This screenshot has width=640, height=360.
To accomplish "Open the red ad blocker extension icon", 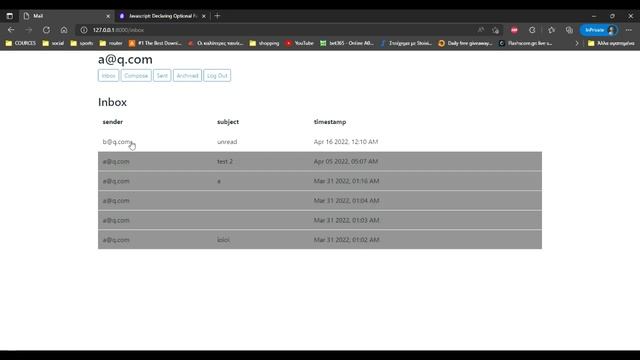I will (514, 30).
